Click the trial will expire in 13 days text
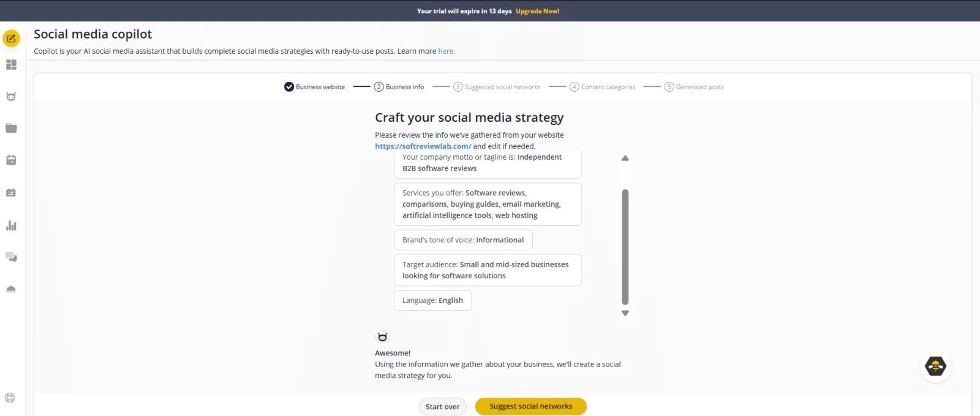This screenshot has width=980, height=416. [x=464, y=11]
